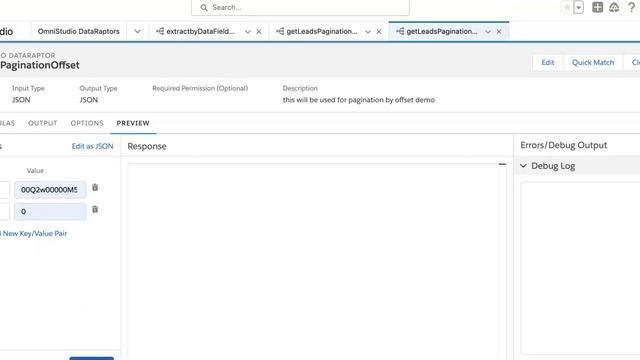This screenshot has height=360, width=640.
Task: Switch to the OPTIONS tab
Action: point(87,123)
